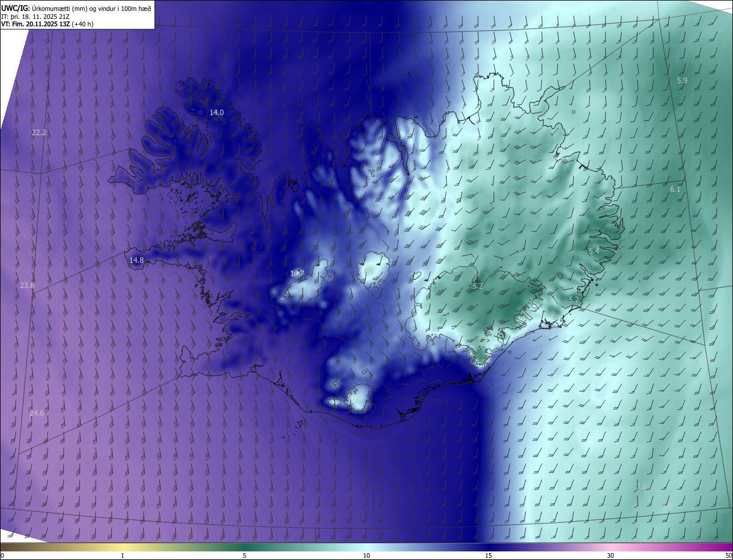Click the 1 tick label on the color scale
This screenshot has height=560, width=733.
pyautogui.click(x=123, y=555)
